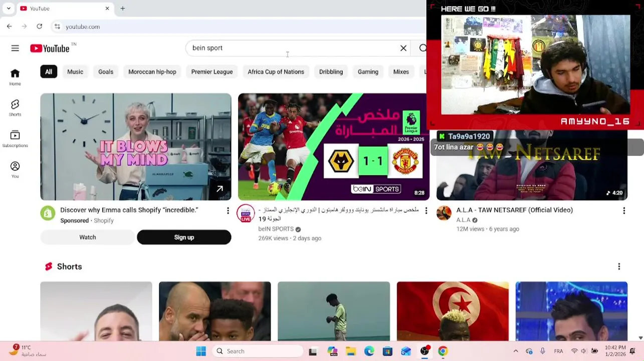Open the You section in sidebar
The image size is (644, 361).
point(15,169)
